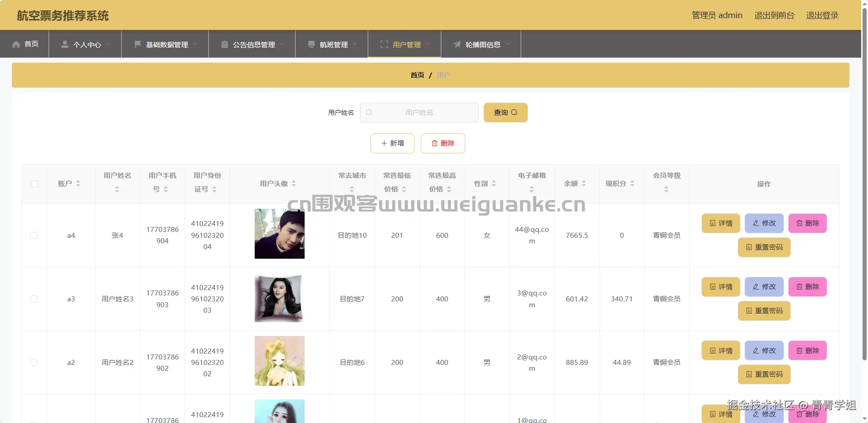Sort by the 用户身份证号 column arrows
This screenshot has width=868, height=423.
214,189
